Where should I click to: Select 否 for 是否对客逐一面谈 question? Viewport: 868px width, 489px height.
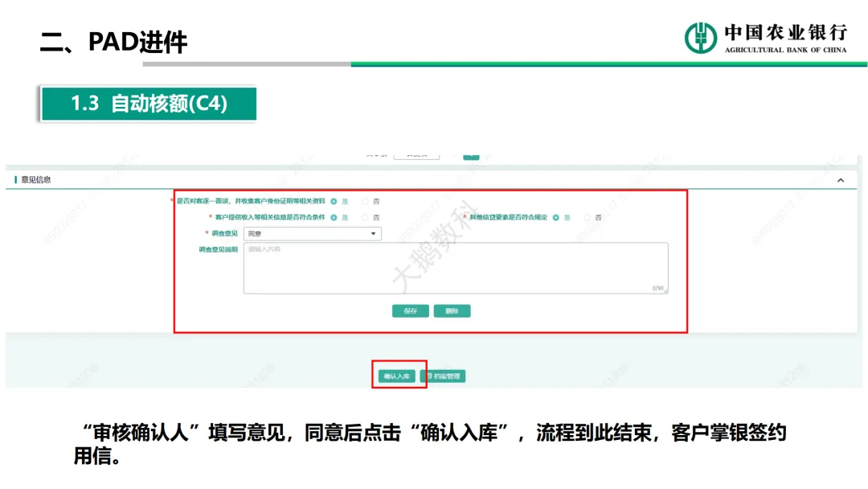click(365, 201)
